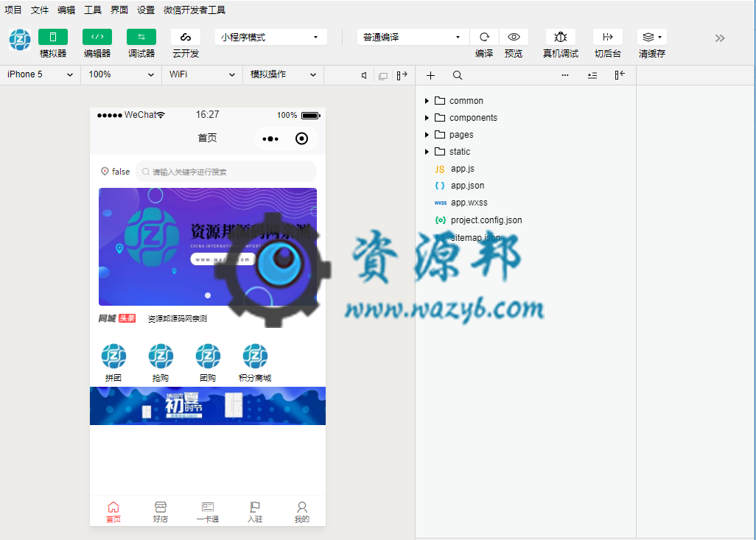Open the 文件 menu
Image resolution: width=756 pixels, height=540 pixels.
(x=40, y=10)
